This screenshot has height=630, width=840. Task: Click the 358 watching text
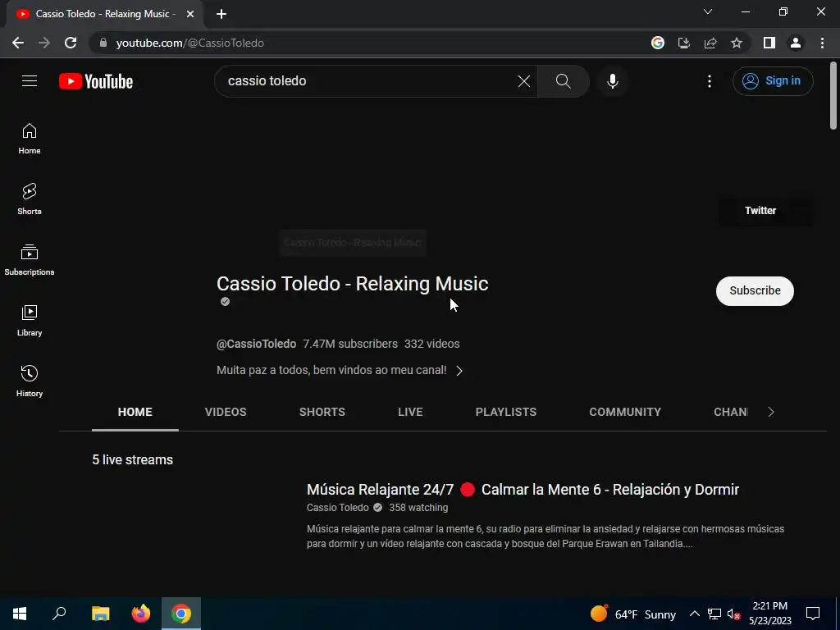tap(418, 507)
